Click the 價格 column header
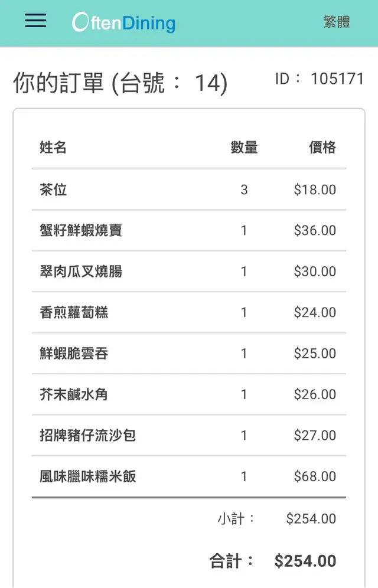The height and width of the screenshot is (588, 378). point(322,148)
